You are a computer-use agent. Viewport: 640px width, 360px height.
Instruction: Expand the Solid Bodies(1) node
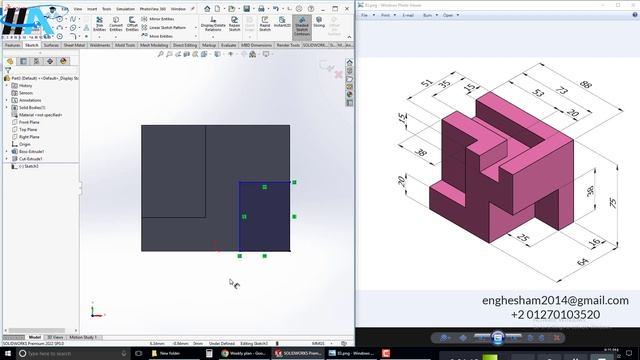pyautogui.click(x=7, y=108)
